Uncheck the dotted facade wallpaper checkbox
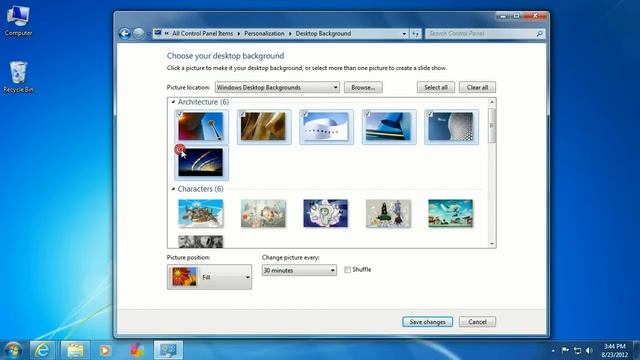 (x=430, y=114)
